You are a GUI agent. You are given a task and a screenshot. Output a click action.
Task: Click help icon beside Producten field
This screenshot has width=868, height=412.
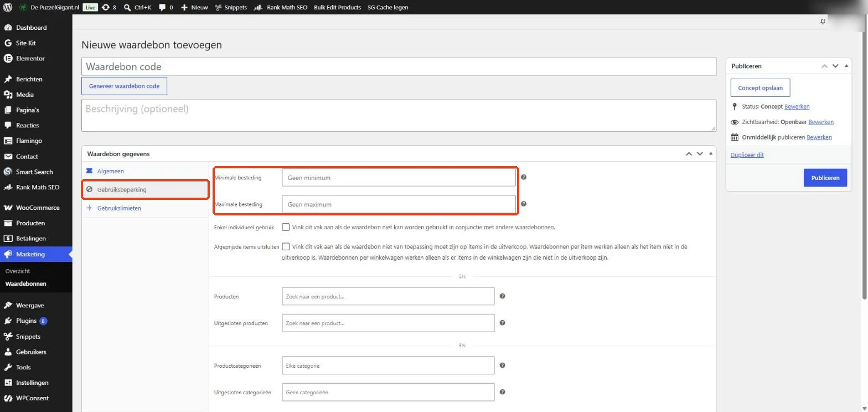503,296
